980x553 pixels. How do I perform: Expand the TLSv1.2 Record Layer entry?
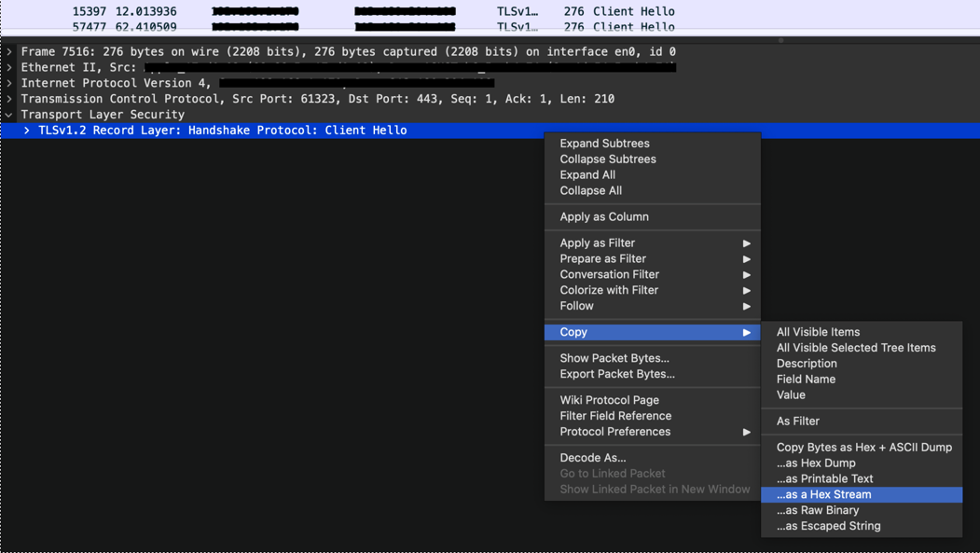(25, 130)
